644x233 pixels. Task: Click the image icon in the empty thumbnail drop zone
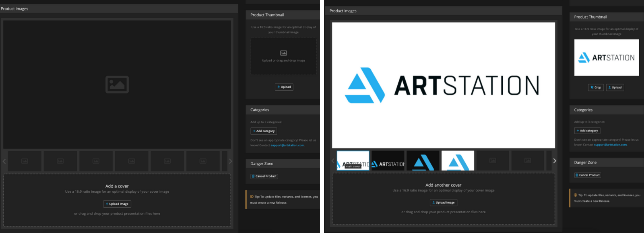point(283,53)
